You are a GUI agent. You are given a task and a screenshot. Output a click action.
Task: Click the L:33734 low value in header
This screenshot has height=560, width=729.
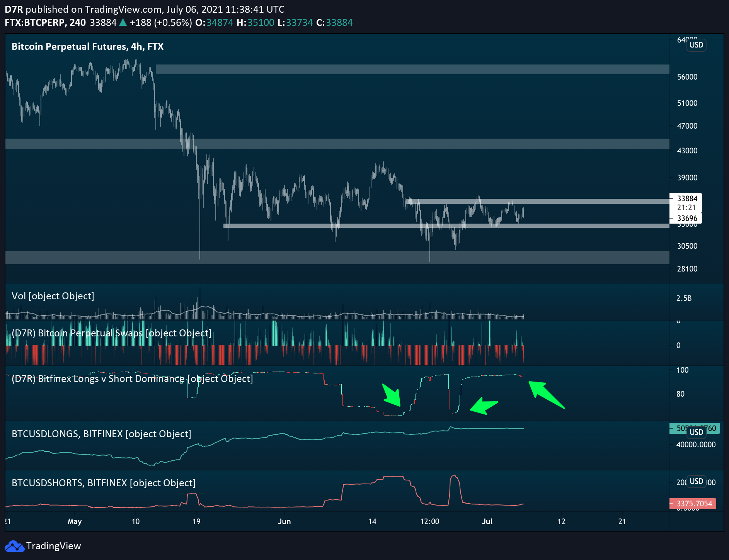[295, 22]
